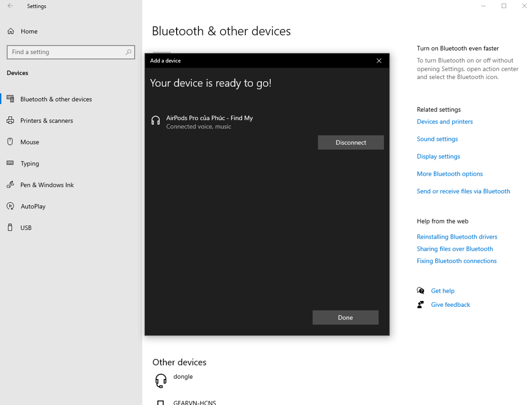Click the dongle headset icon

tap(161, 381)
